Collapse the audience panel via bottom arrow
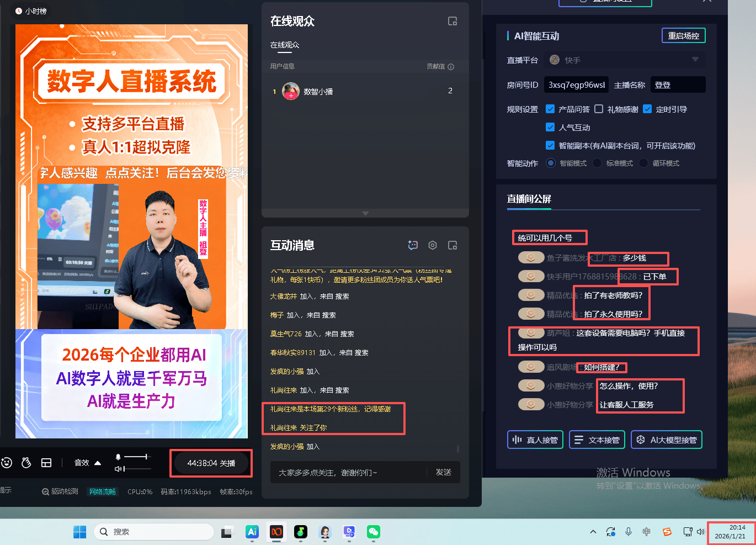756x545 pixels. click(365, 213)
